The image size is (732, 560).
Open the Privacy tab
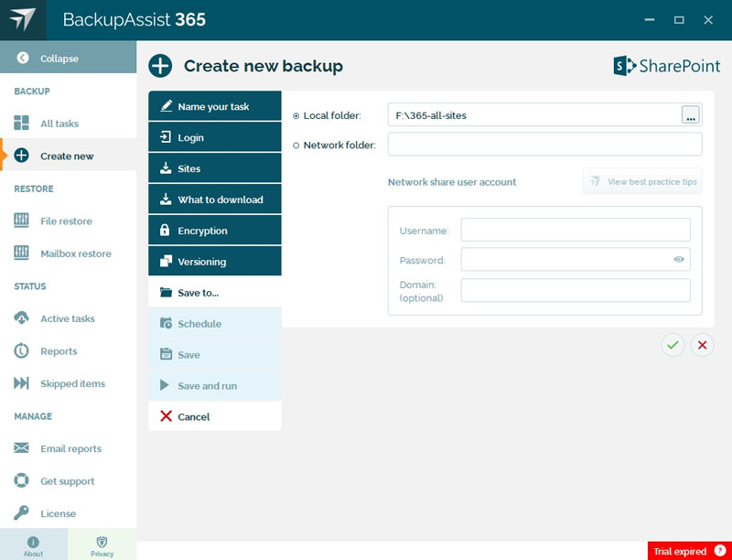tap(102, 545)
